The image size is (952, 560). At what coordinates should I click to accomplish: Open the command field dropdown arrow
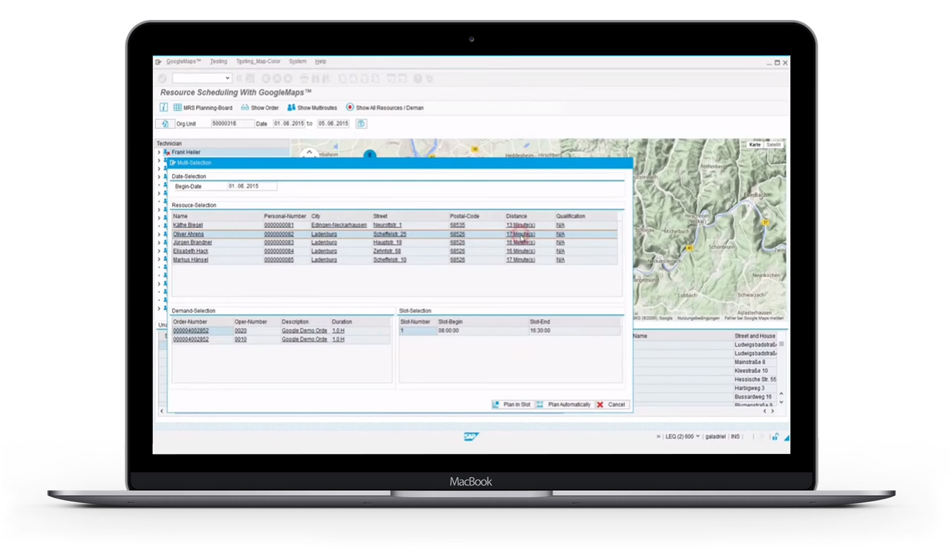pos(227,78)
